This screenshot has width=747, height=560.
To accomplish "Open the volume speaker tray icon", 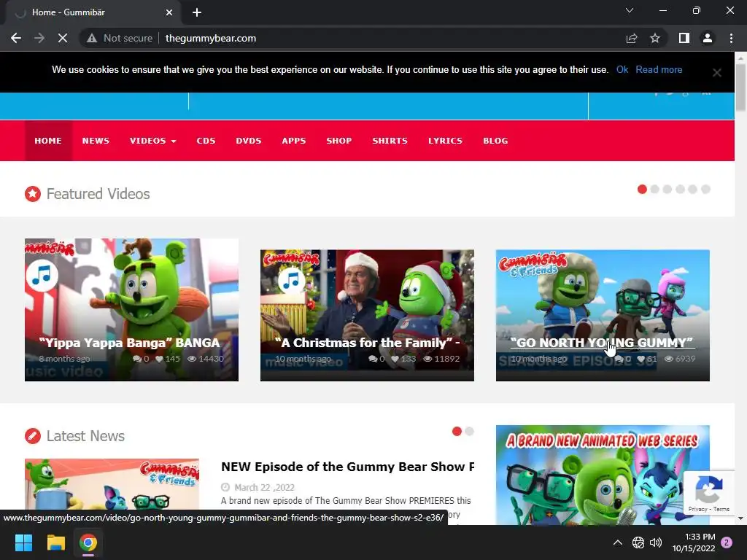I will click(x=656, y=542).
